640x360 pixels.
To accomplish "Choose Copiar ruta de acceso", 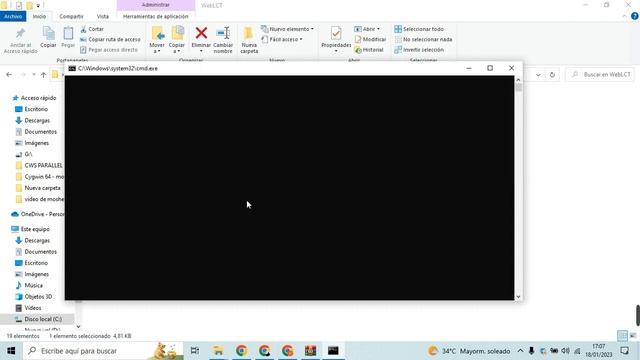I will click(110, 40).
